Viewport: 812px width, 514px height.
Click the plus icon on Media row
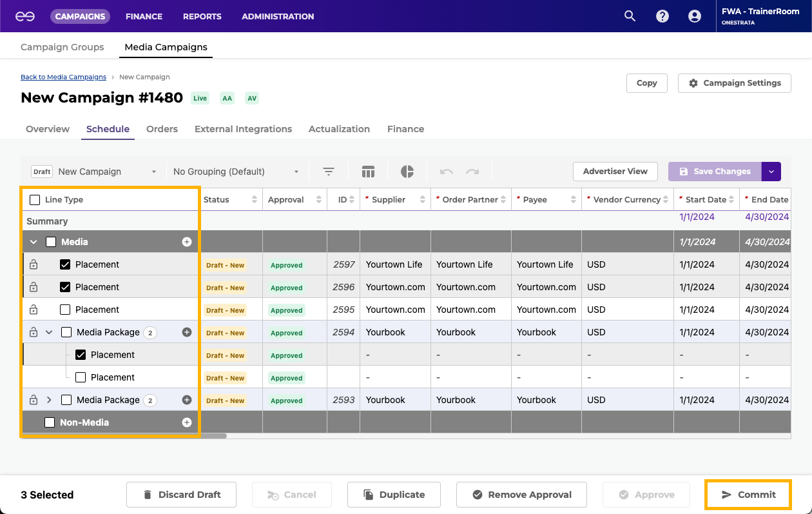click(x=186, y=242)
